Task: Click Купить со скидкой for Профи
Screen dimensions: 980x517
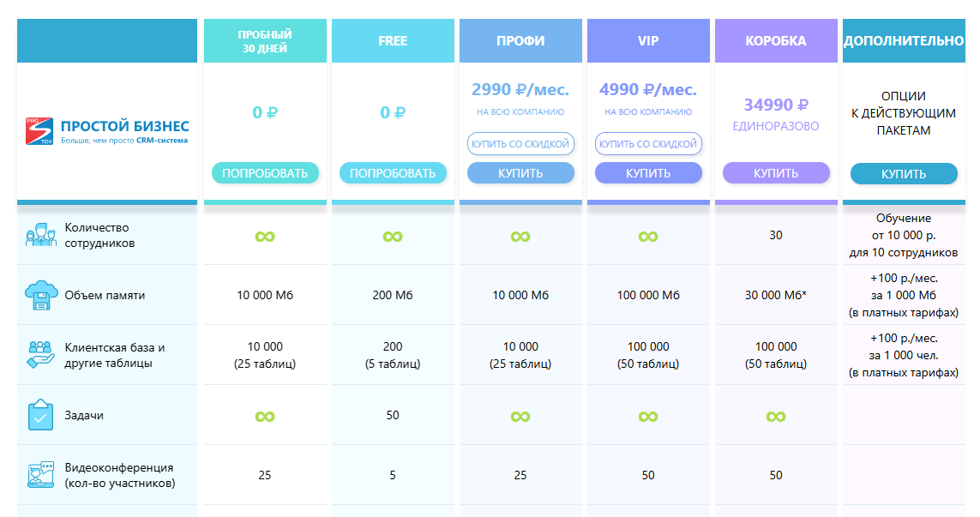Action: point(520,143)
